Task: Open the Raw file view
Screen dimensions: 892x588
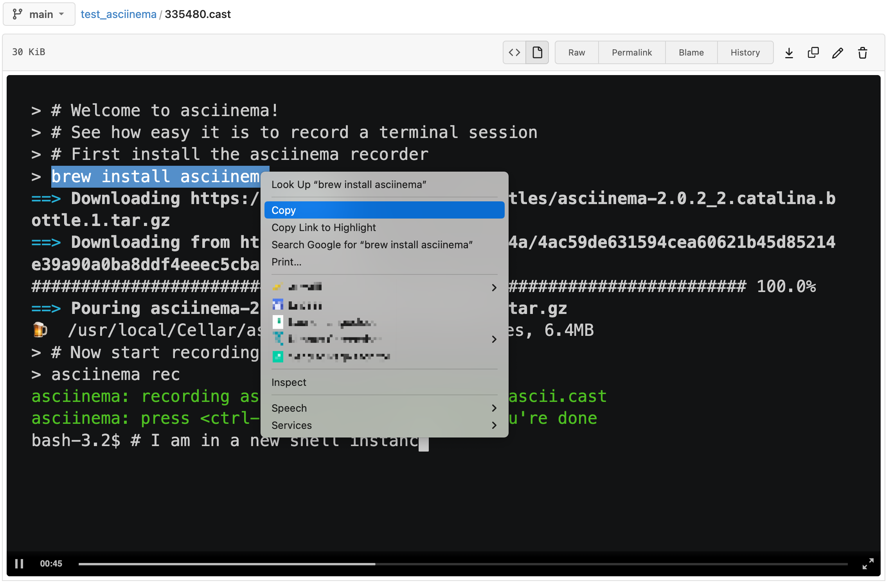Action: (576, 52)
